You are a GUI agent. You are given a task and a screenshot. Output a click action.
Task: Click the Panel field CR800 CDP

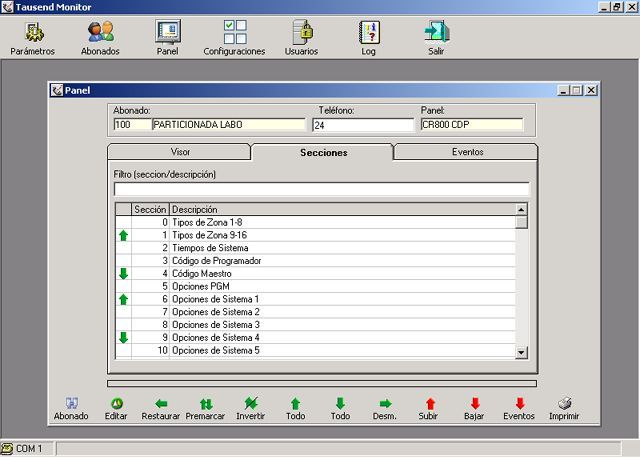pyautogui.click(x=471, y=124)
